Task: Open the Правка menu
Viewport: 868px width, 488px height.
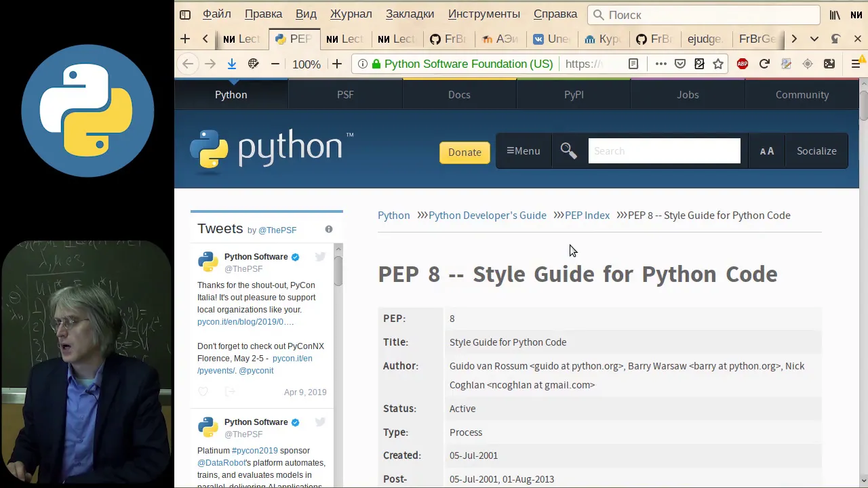Action: point(263,14)
